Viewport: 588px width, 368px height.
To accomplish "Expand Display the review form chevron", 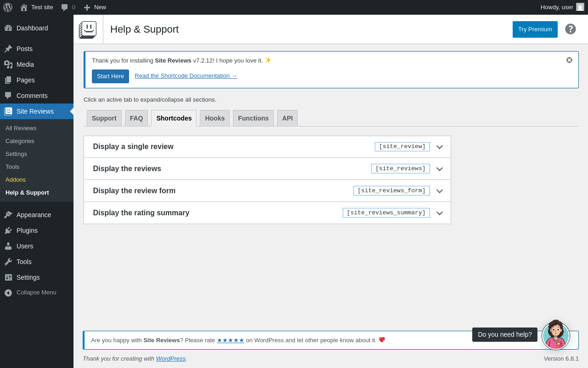I will (440, 191).
